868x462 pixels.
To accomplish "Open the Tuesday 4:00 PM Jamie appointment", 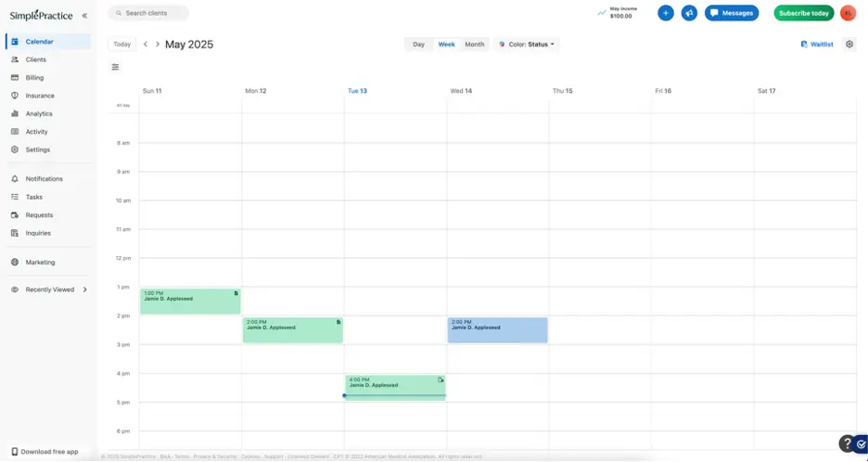I will point(395,387).
